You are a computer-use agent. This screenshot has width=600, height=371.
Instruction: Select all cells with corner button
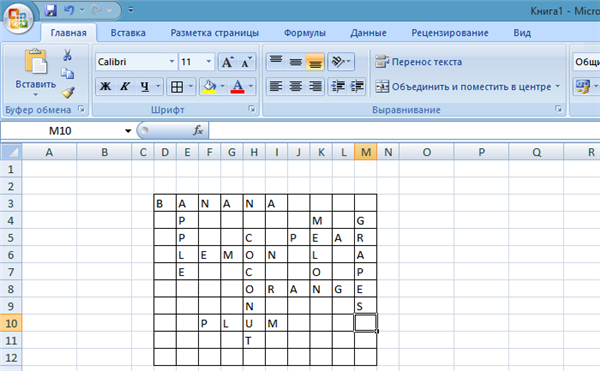[x=11, y=152]
